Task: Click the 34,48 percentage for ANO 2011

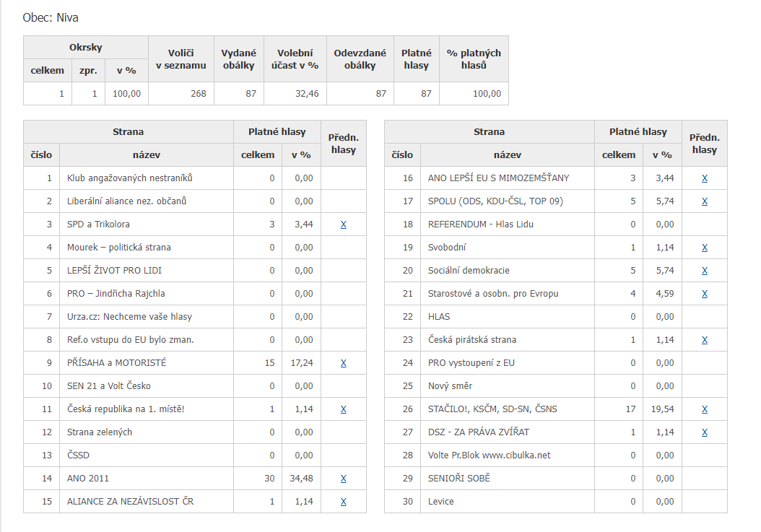Action: pos(303,479)
